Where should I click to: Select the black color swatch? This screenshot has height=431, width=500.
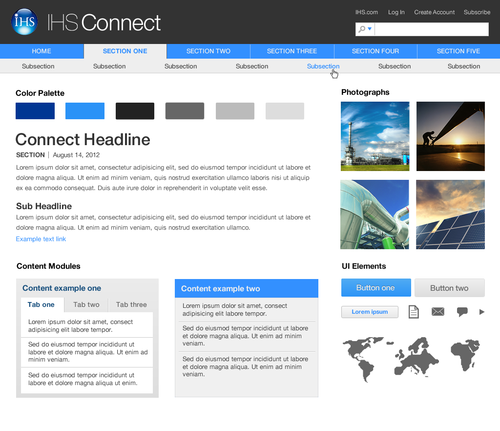[135, 111]
